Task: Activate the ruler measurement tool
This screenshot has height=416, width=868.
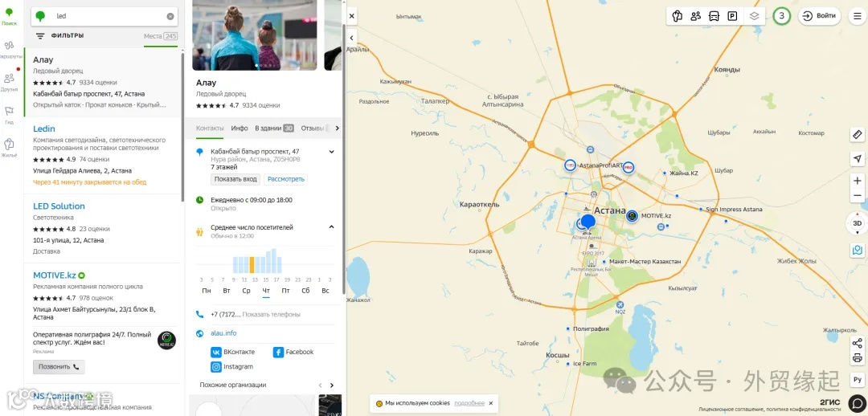Action: (858, 134)
